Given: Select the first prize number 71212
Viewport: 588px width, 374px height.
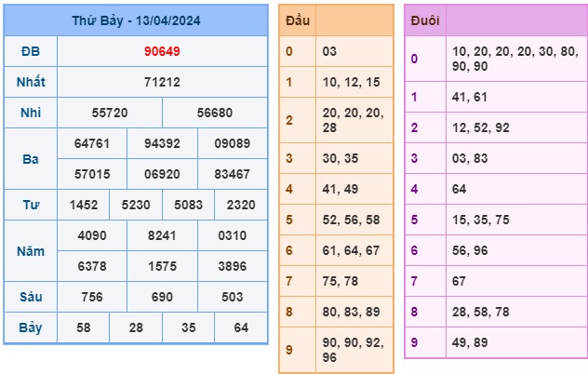Looking at the screenshot, I should click(162, 82).
